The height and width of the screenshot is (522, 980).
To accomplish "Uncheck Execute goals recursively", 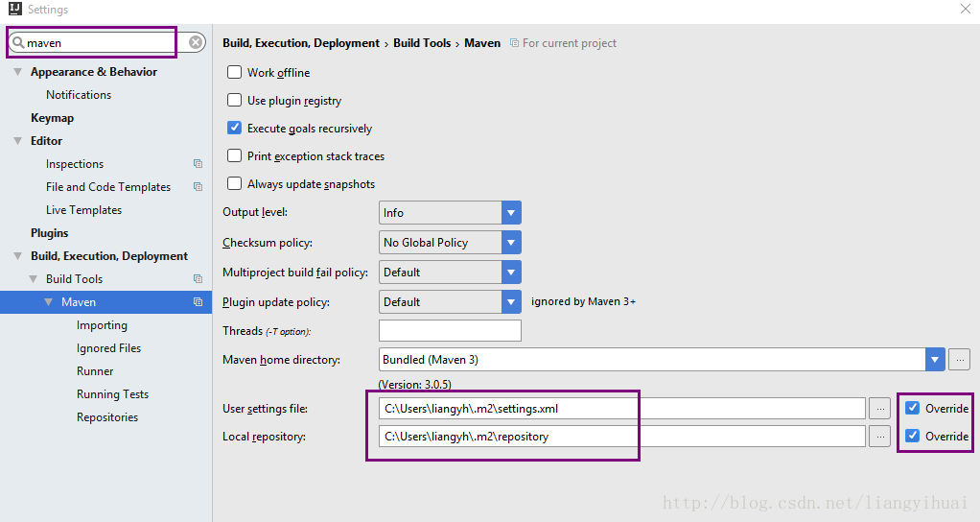I will pos(235,128).
